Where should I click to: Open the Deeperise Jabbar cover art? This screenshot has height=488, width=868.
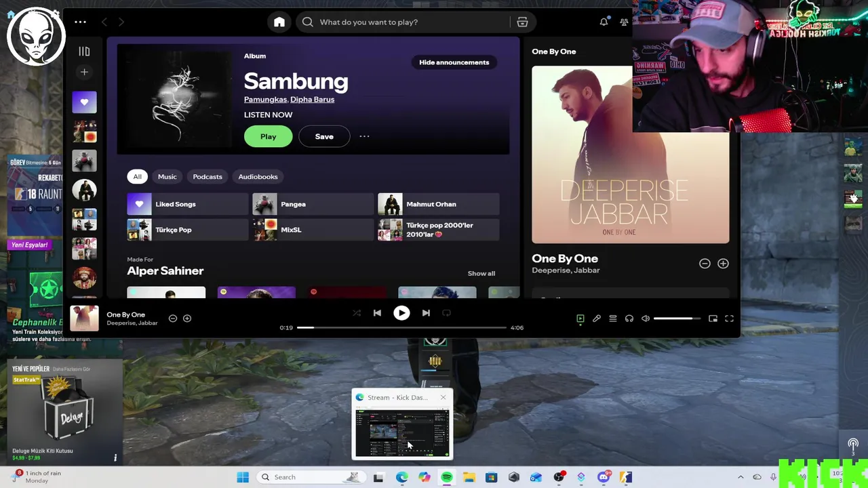tap(631, 155)
